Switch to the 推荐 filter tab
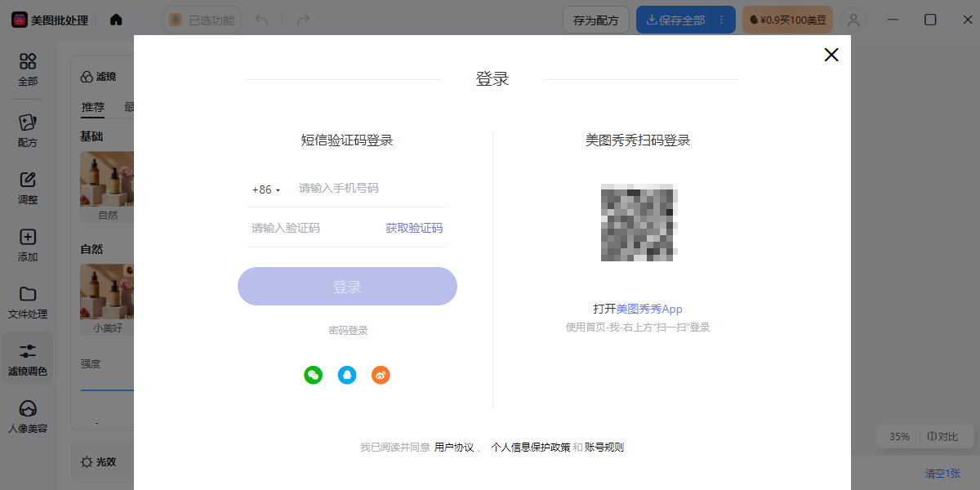This screenshot has height=490, width=980. (x=93, y=107)
